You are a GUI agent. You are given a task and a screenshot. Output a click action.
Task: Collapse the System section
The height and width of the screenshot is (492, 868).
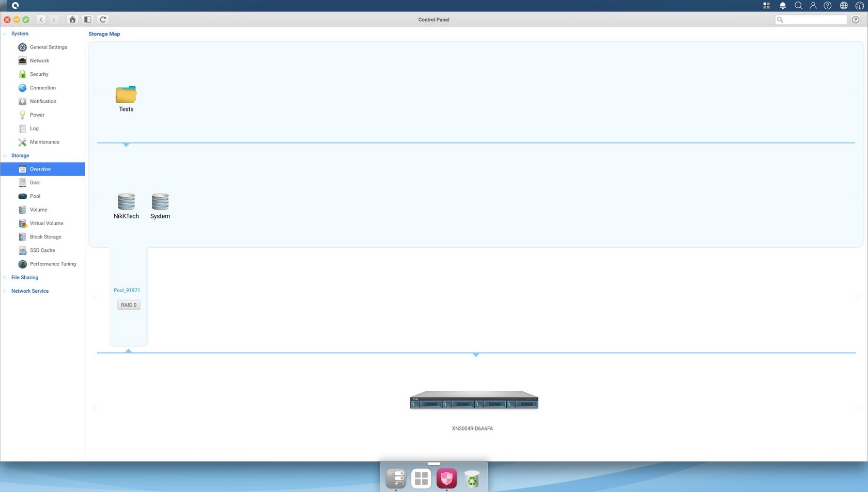click(5, 34)
